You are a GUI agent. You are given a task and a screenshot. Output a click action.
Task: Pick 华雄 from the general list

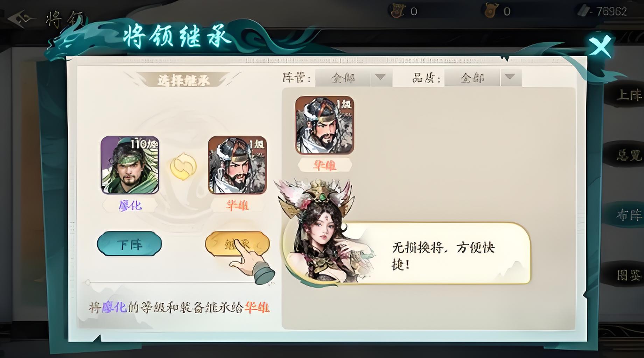tap(324, 125)
